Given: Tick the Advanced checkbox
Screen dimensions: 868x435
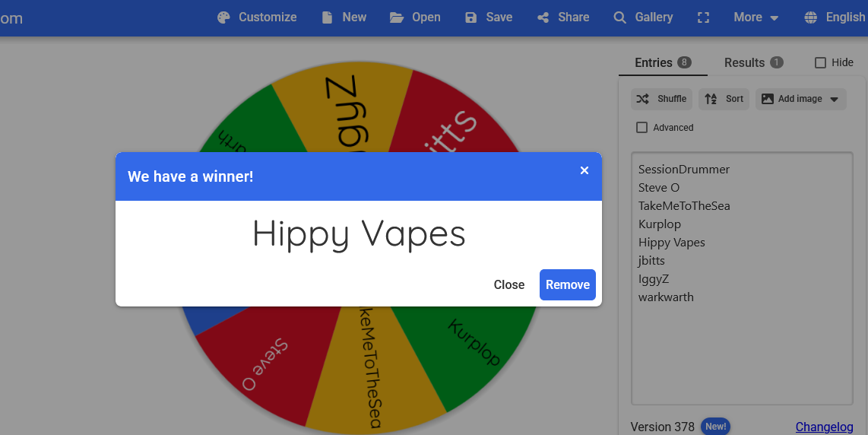Looking at the screenshot, I should [x=642, y=128].
